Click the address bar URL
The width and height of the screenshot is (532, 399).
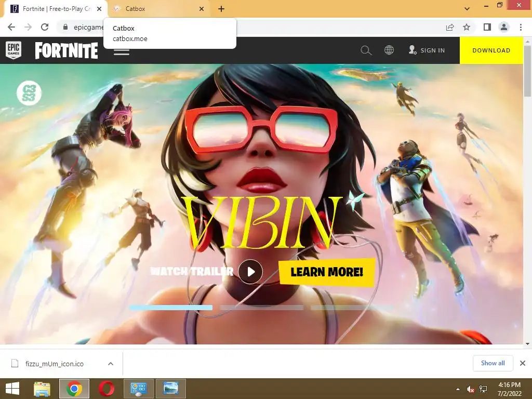(88, 27)
